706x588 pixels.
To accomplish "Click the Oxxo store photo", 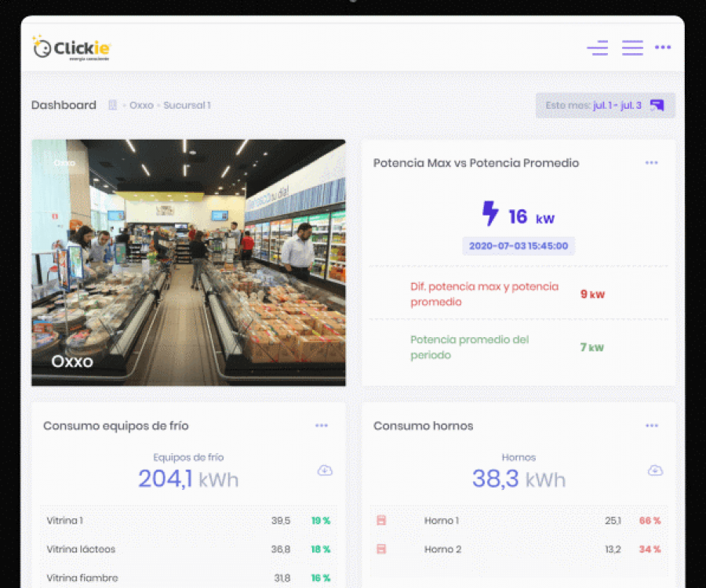I will pyautogui.click(x=188, y=263).
